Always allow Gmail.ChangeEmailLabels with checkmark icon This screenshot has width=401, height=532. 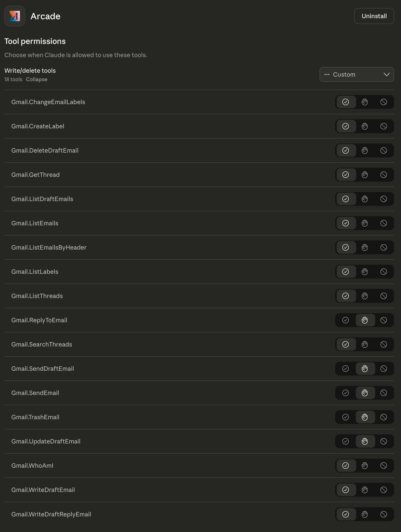click(346, 102)
